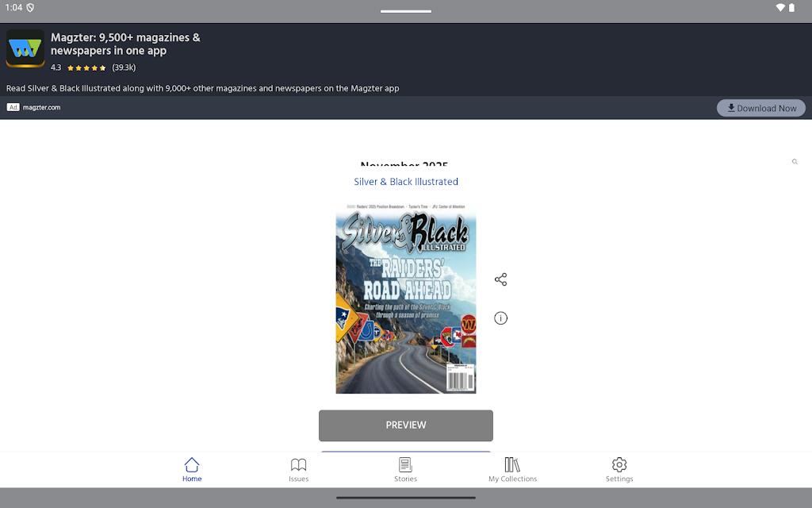Click the PREVIEW button

pyautogui.click(x=405, y=425)
